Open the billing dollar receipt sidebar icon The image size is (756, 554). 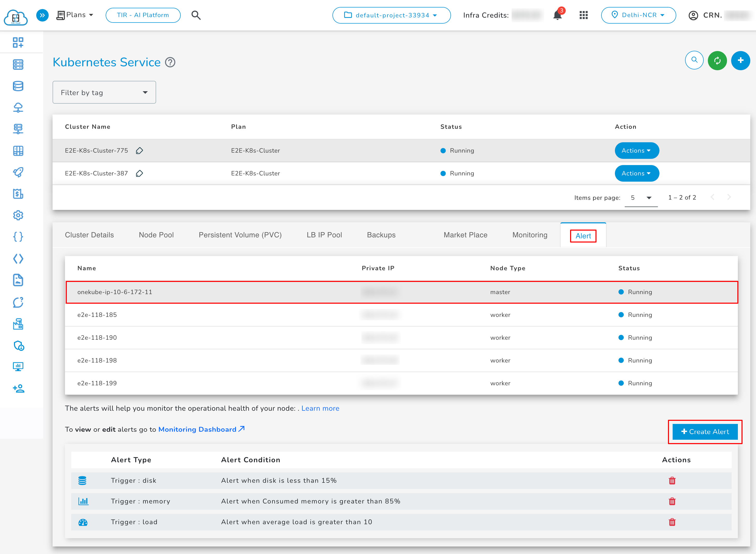click(x=18, y=194)
